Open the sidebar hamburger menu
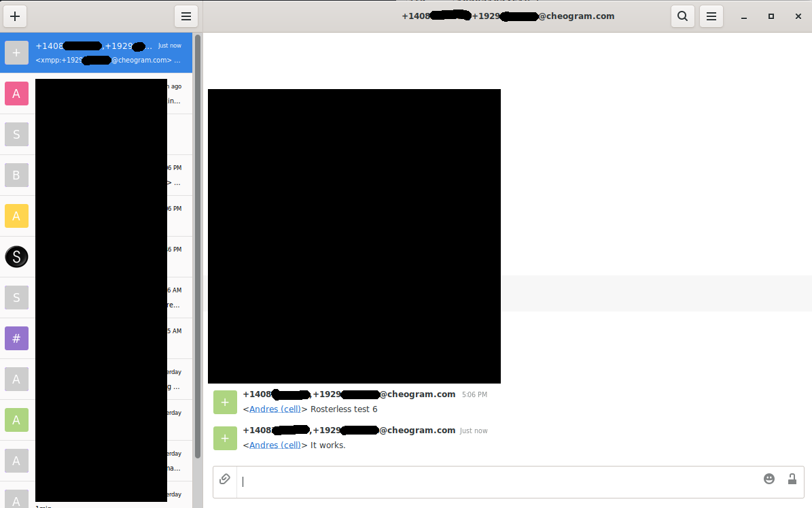Image resolution: width=812 pixels, height=508 pixels. point(186,16)
